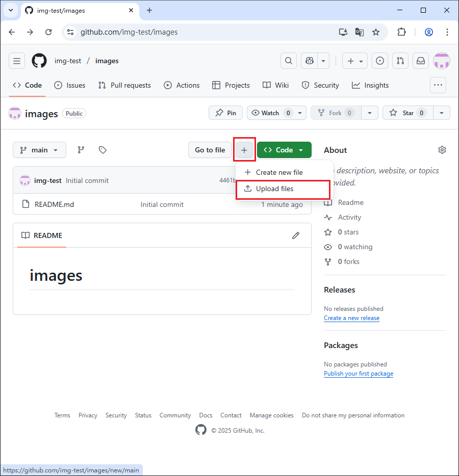The image size is (459, 476).
Task: Open the About section settings gear
Action: [x=442, y=150]
